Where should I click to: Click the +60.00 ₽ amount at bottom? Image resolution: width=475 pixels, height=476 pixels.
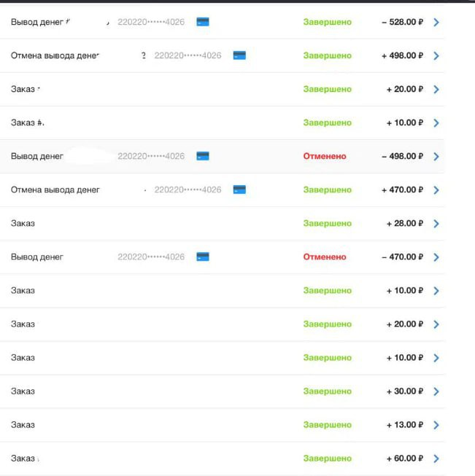click(x=404, y=459)
